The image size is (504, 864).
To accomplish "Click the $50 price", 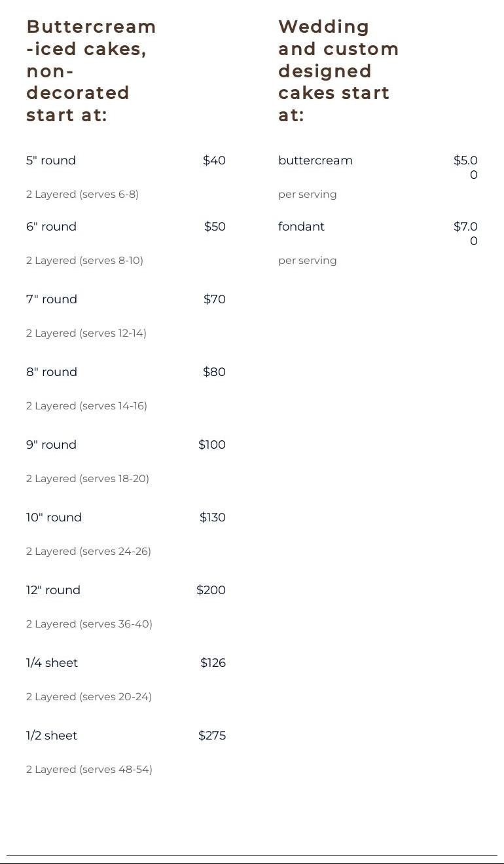I will point(215,227).
